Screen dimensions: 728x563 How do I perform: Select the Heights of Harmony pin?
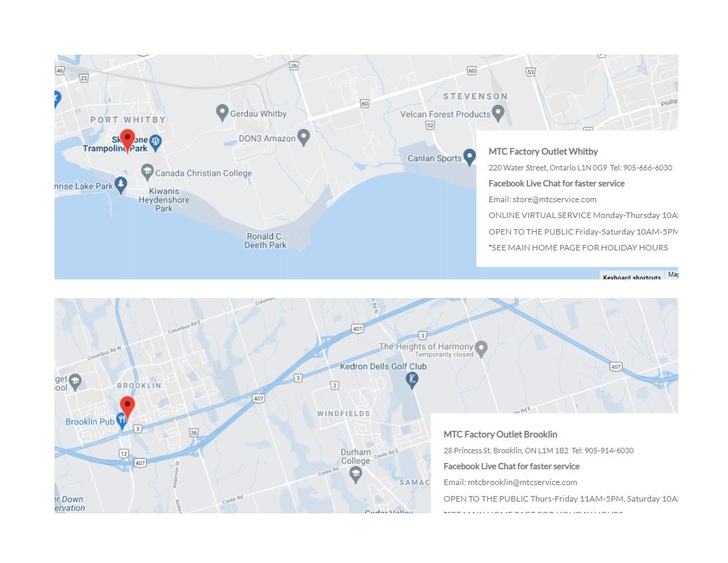481,348
